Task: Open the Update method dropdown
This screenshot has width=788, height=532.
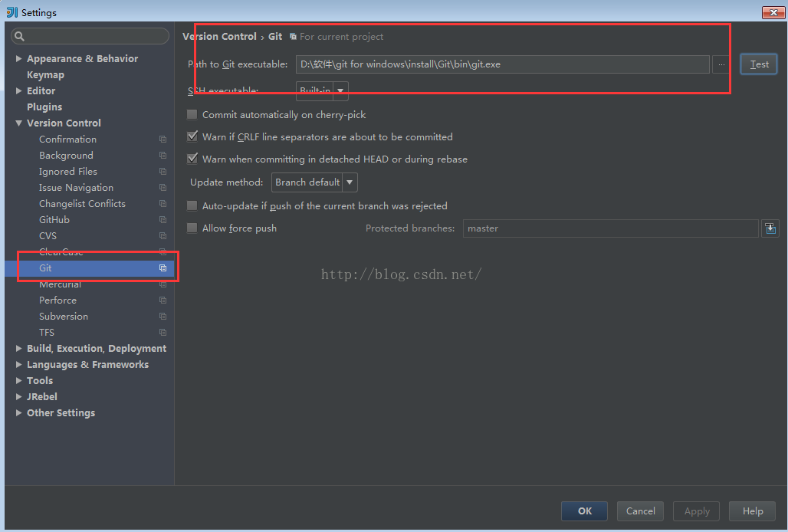Action: (314, 182)
